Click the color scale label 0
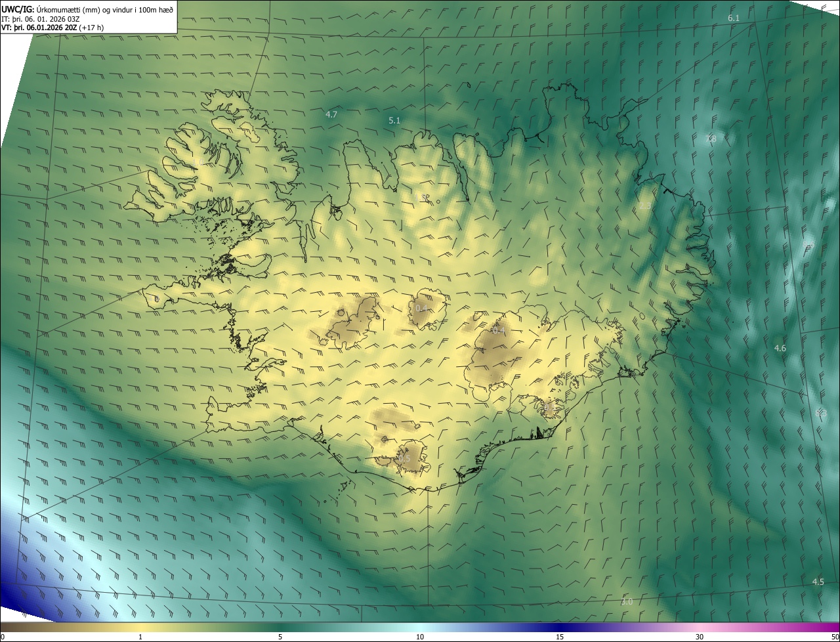 click(3, 637)
